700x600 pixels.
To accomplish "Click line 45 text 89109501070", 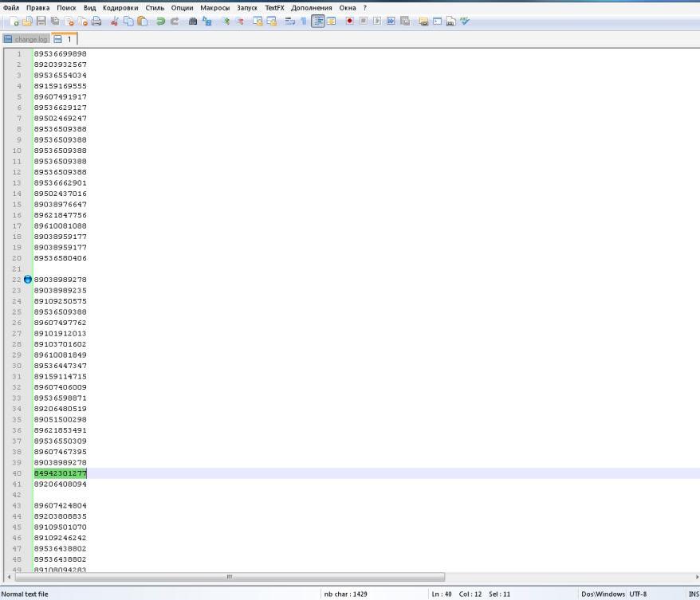I will pos(61,527).
